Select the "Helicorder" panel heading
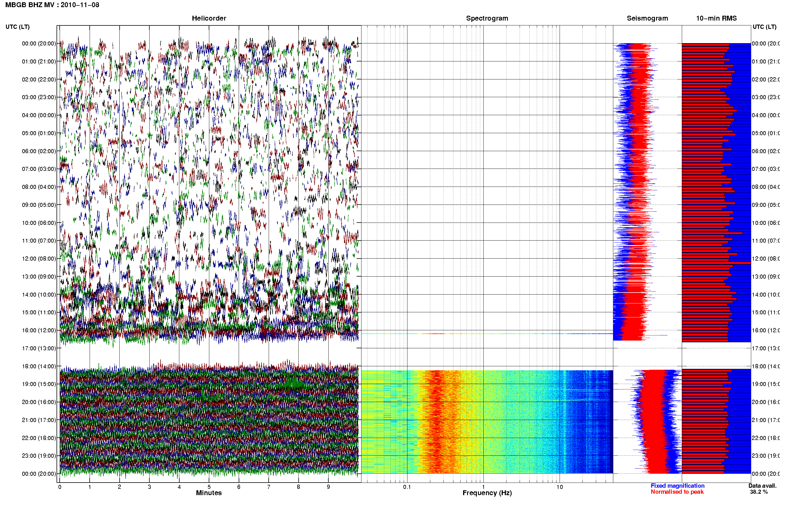The height and width of the screenshot is (508, 812). click(209, 18)
